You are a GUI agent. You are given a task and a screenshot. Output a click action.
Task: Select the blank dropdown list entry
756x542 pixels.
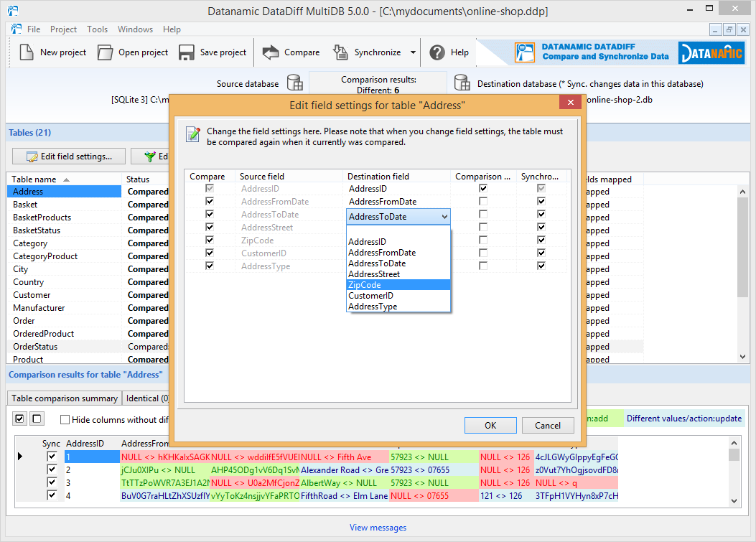[x=398, y=231]
